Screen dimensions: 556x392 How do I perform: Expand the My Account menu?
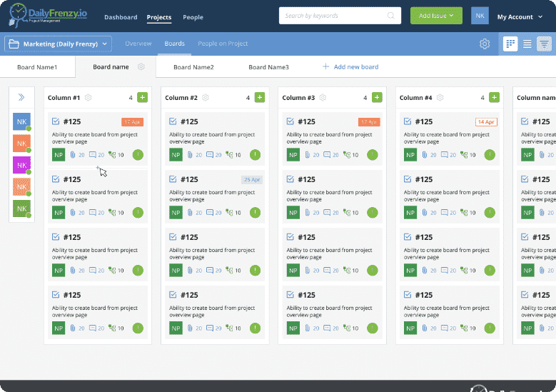520,16
